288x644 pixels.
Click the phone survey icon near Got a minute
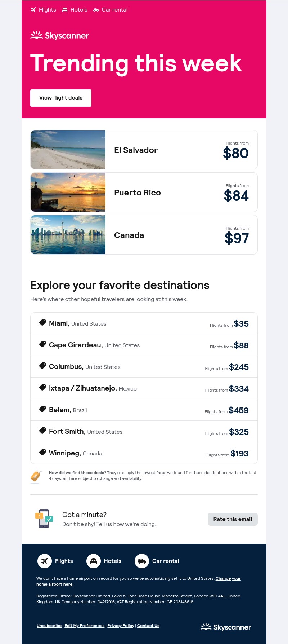(44, 519)
